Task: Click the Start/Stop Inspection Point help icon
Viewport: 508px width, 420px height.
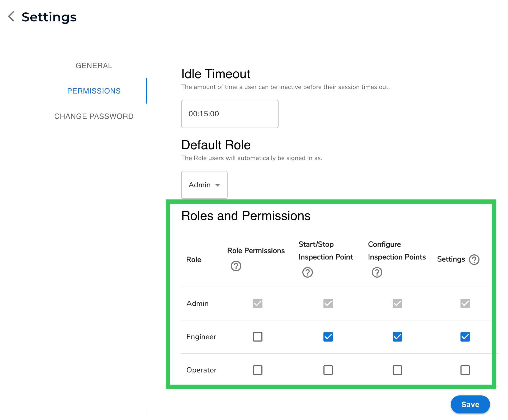Action: click(307, 272)
